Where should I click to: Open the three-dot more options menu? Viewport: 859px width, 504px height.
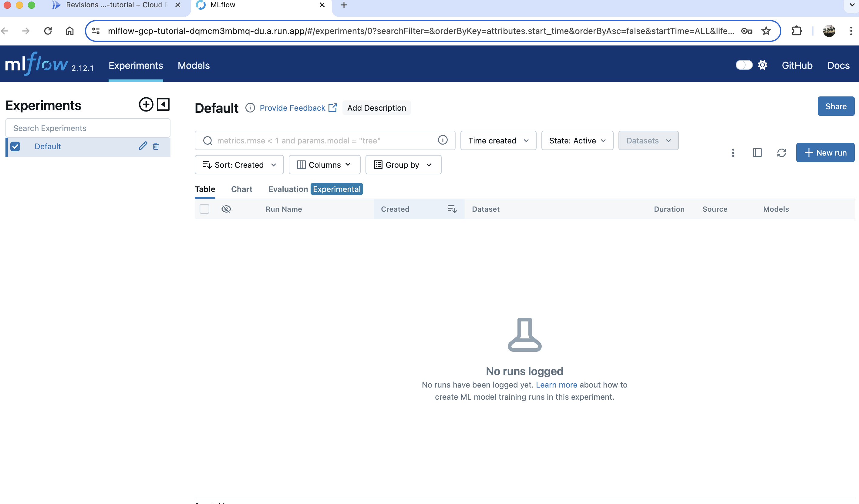(x=733, y=153)
